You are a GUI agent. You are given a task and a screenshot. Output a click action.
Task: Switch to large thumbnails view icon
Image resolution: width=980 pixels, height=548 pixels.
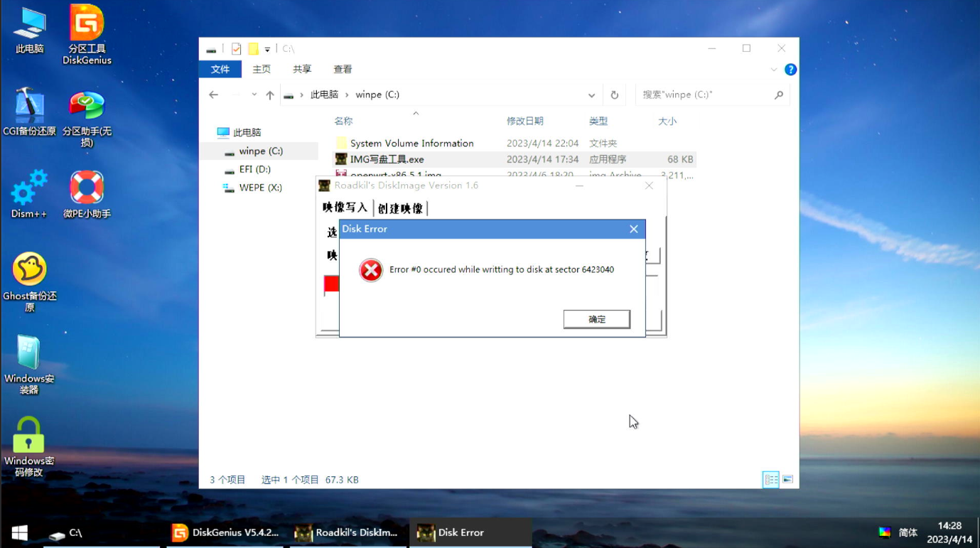[787, 480]
